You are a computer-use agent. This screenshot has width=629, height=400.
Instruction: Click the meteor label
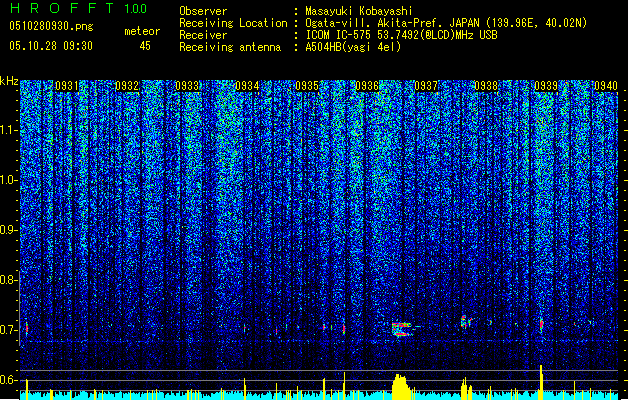tap(142, 31)
